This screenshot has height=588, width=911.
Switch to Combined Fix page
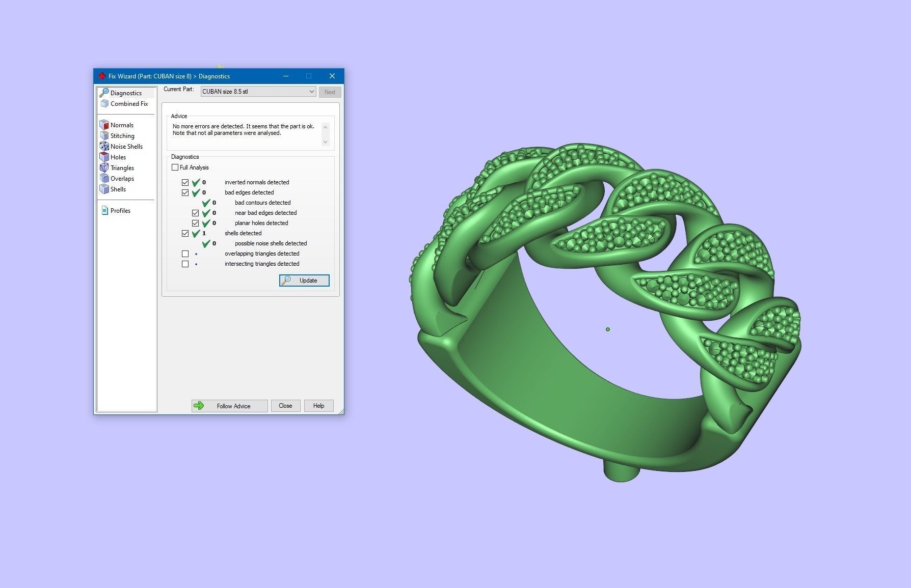(x=129, y=104)
